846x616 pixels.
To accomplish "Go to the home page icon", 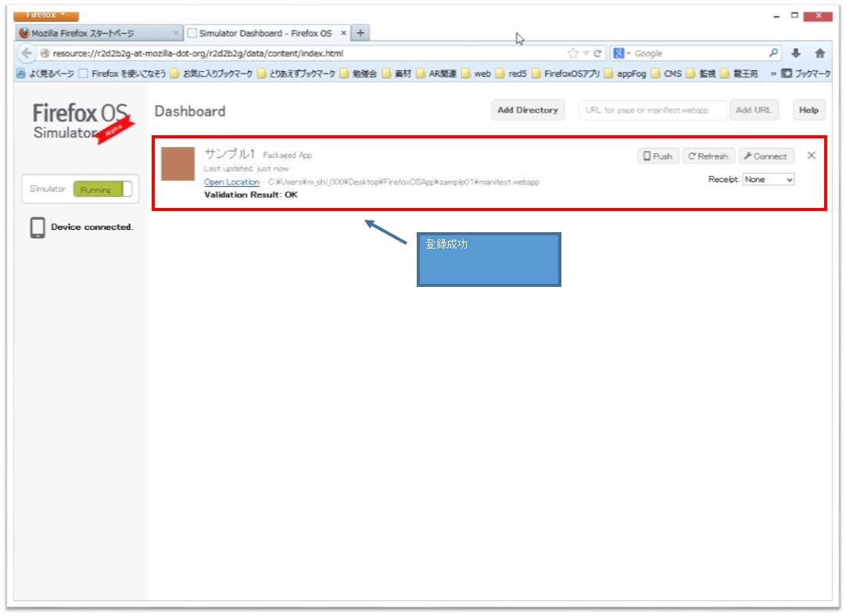I will (820, 53).
